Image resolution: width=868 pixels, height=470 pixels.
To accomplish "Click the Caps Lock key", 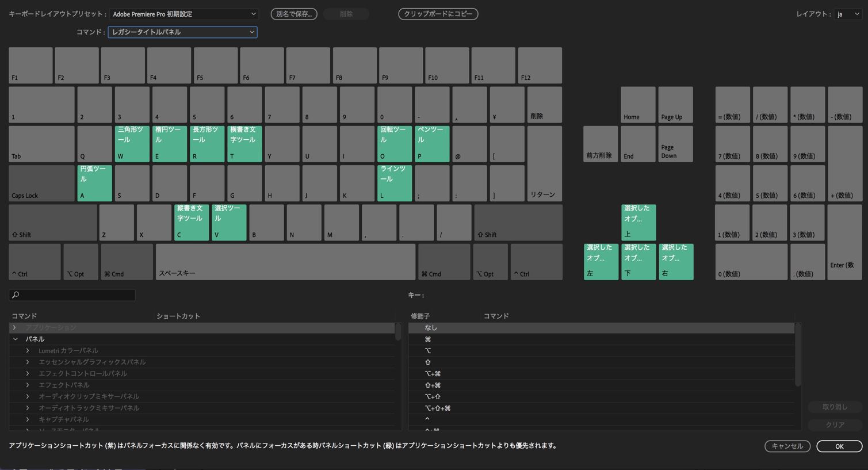I will (41, 183).
